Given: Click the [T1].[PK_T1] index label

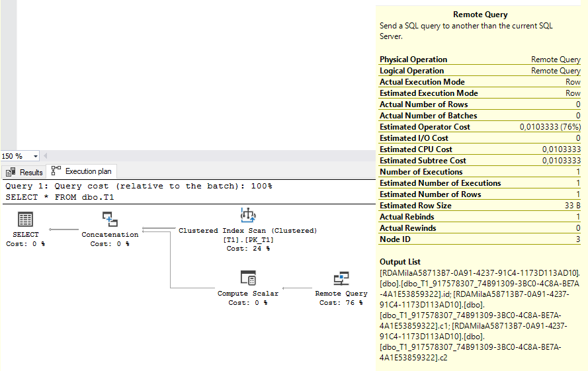Looking at the screenshot, I should (248, 239).
